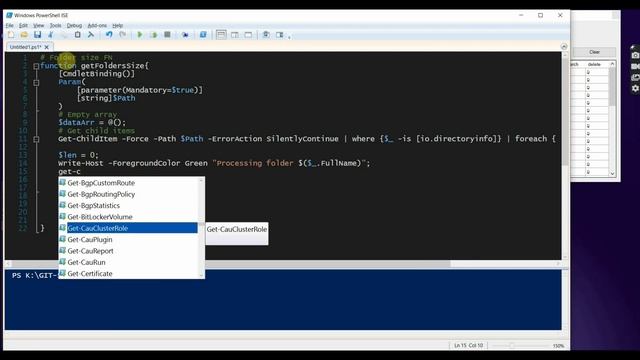Open the View menu

(38, 25)
